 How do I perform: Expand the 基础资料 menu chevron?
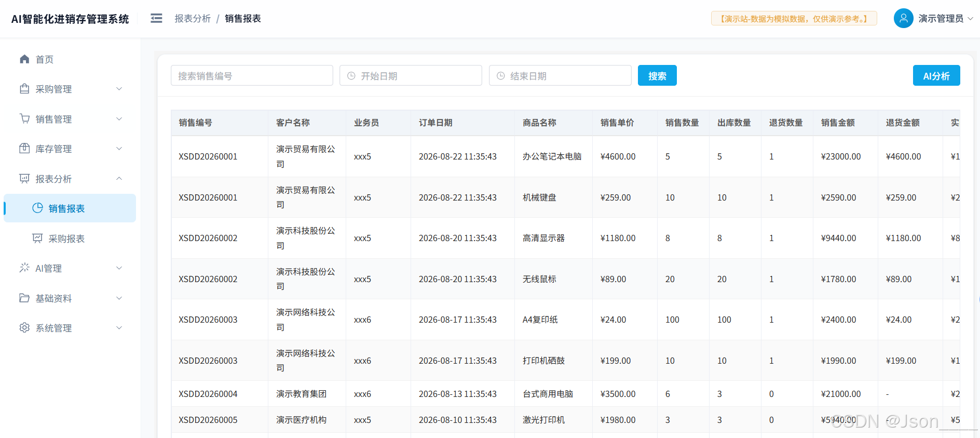pyautogui.click(x=119, y=298)
